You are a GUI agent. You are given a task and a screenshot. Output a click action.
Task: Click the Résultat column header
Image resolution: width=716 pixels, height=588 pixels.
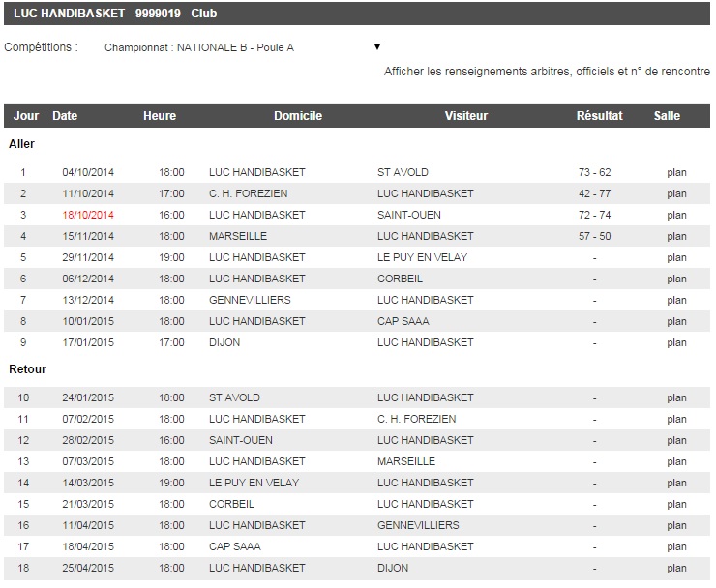click(599, 116)
